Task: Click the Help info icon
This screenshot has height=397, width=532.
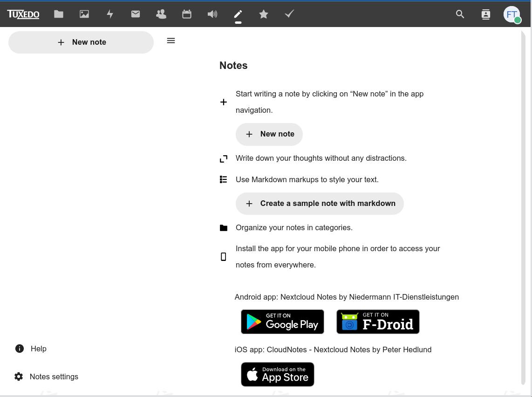Action: click(20, 349)
